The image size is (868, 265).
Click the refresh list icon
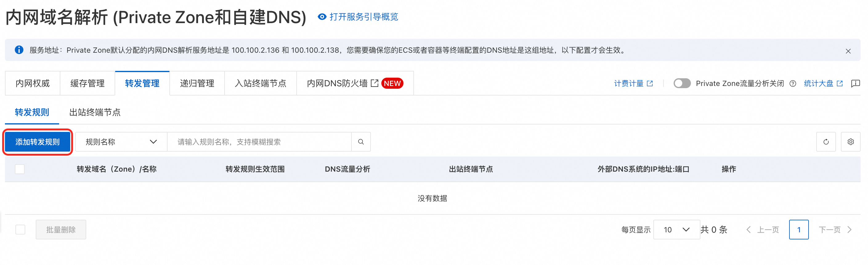pos(825,142)
